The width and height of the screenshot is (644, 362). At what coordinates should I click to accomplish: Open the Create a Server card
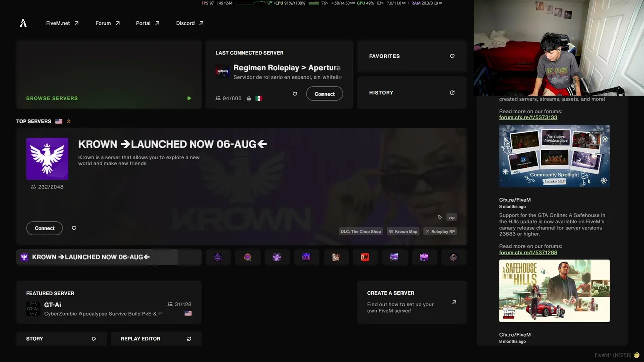click(412, 302)
